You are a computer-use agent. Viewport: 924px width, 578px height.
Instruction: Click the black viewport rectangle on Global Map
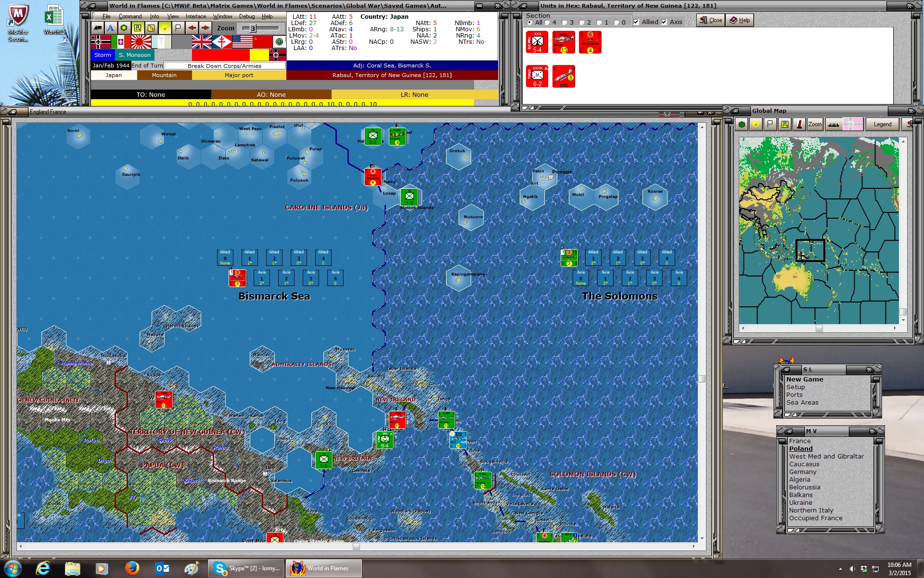pos(810,250)
